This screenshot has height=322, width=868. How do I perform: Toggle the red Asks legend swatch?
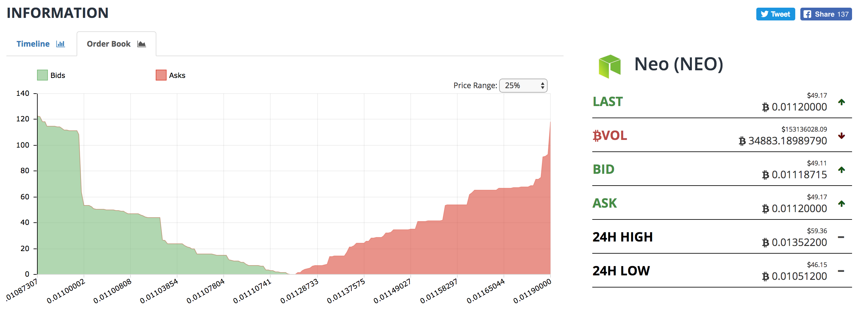click(161, 75)
